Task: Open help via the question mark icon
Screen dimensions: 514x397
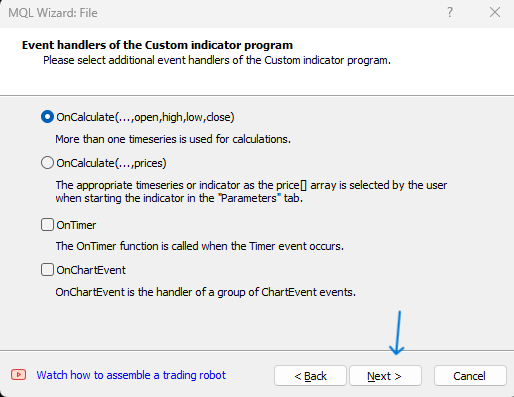Action: point(450,12)
